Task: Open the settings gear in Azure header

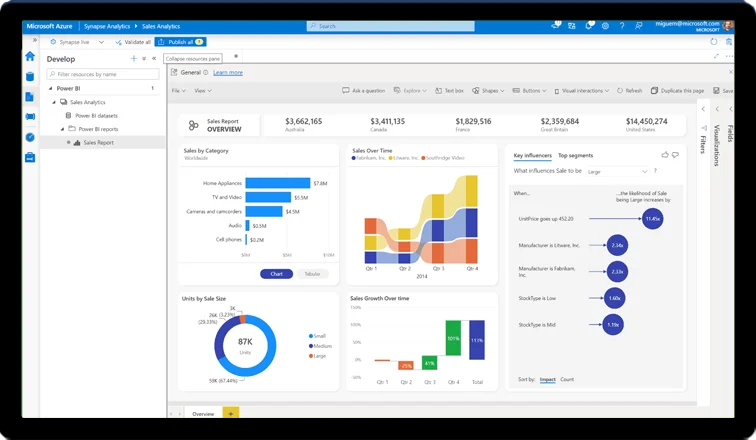Action: [x=604, y=25]
